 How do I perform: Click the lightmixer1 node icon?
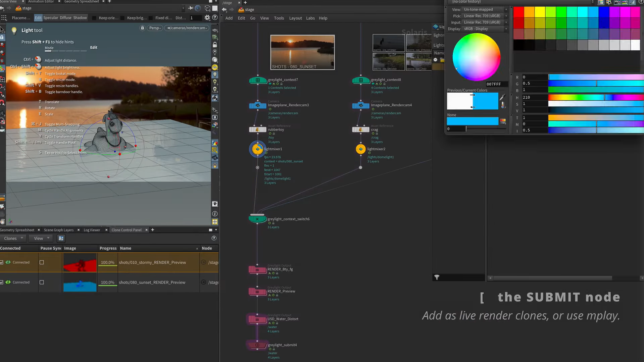point(257,149)
